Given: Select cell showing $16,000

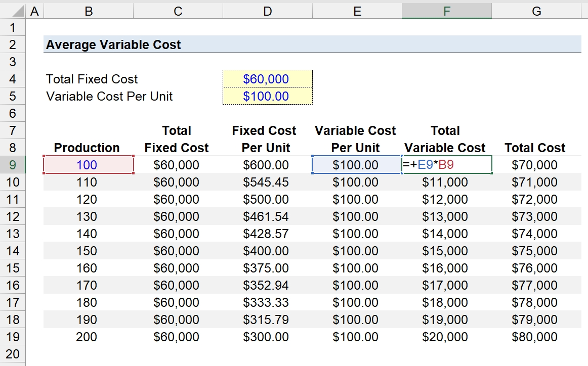Looking at the screenshot, I should pos(447,268).
